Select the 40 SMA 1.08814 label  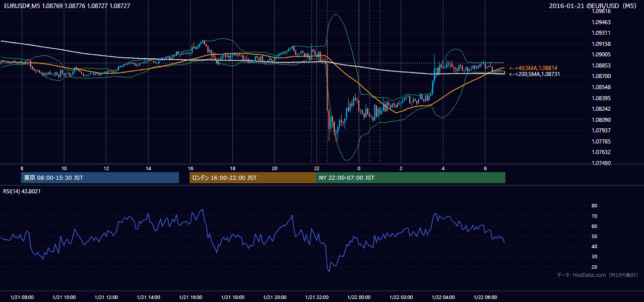(x=533, y=68)
